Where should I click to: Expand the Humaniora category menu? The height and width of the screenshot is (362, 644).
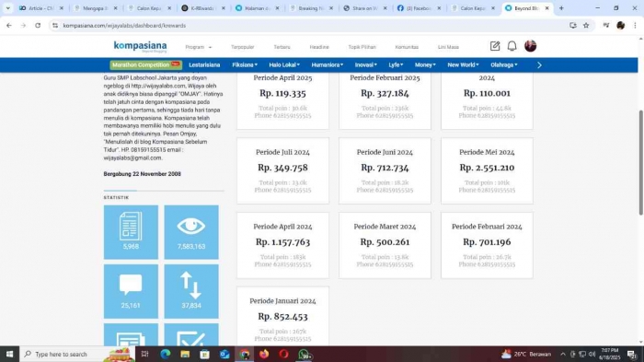pyautogui.click(x=328, y=65)
